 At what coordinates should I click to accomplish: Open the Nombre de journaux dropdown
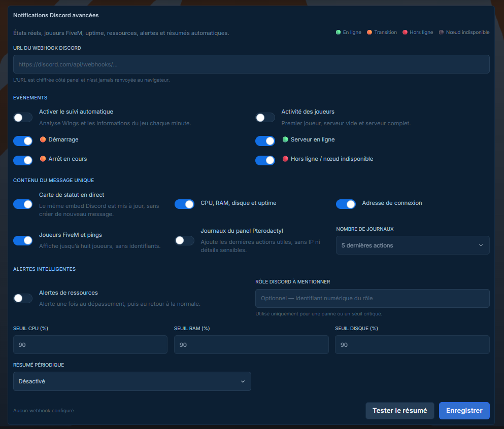coord(413,245)
